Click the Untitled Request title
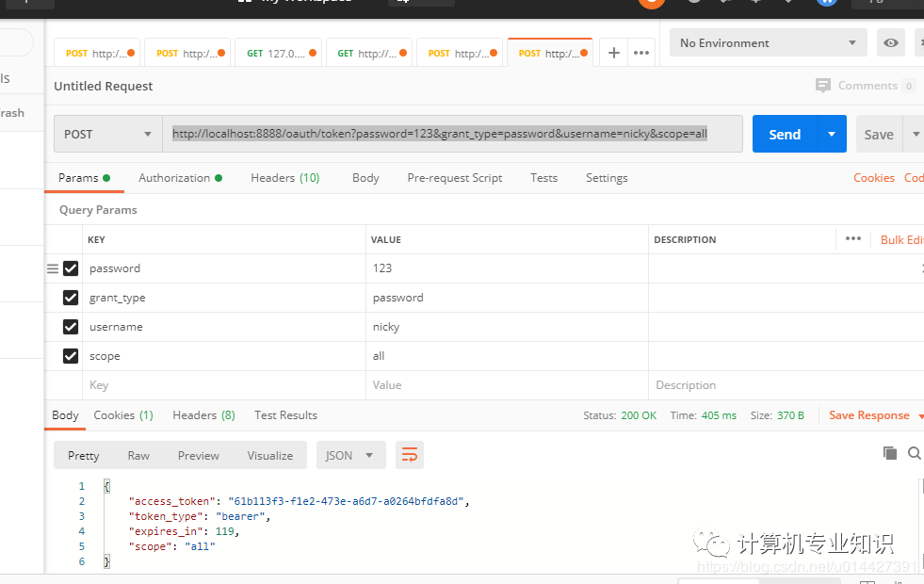This screenshot has width=924, height=584. pos(103,86)
